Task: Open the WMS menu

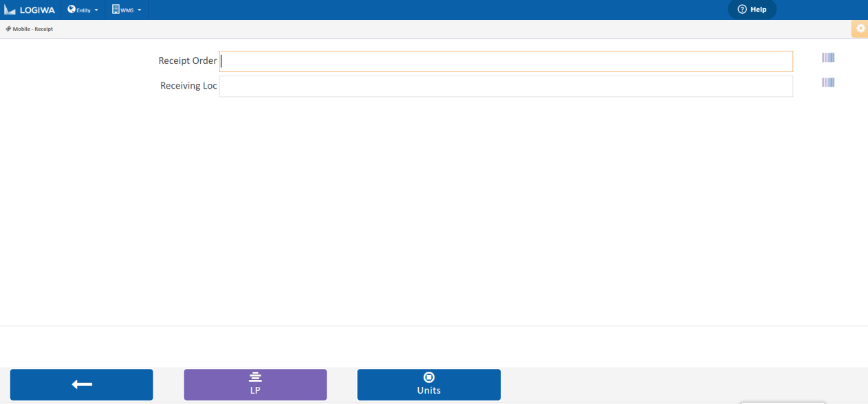Action: [x=127, y=10]
